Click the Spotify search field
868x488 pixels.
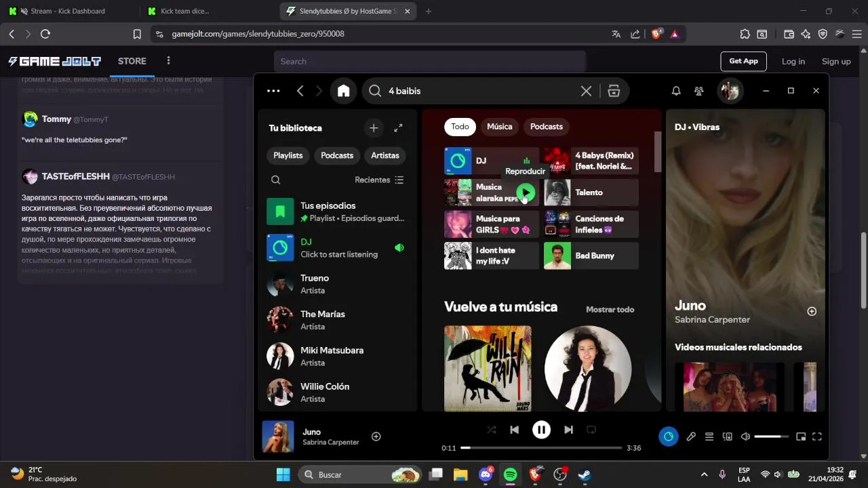475,91
